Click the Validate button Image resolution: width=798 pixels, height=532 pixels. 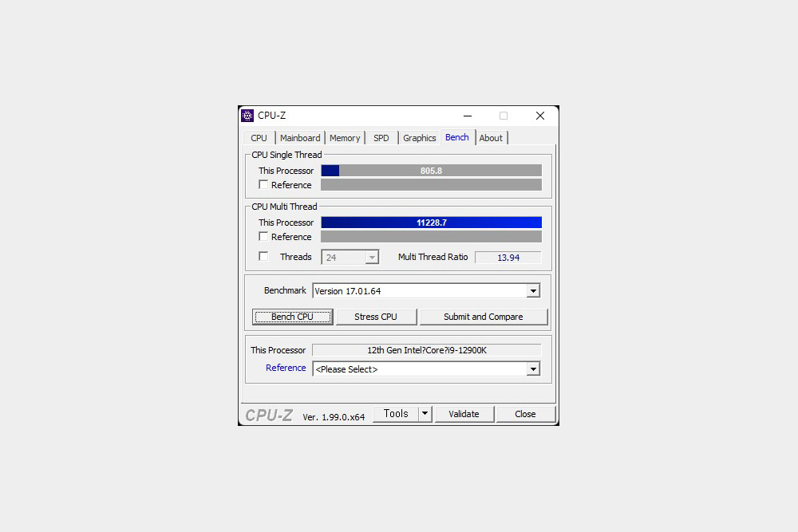pos(464,414)
